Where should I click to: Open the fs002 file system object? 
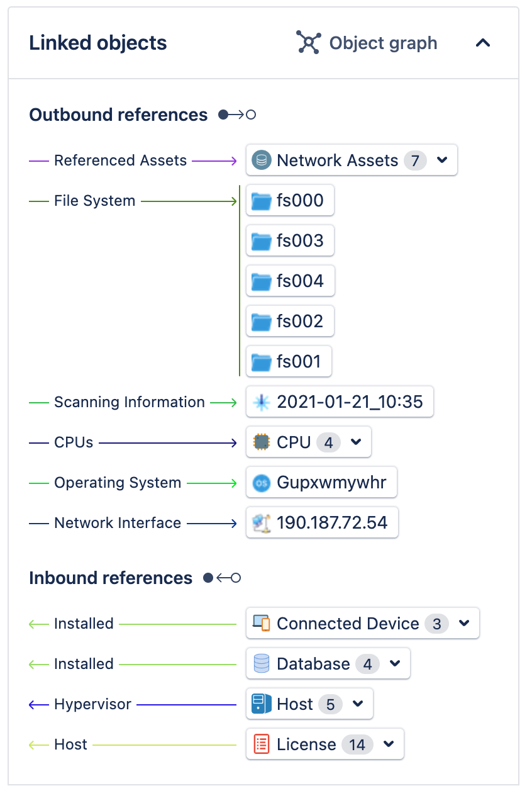[290, 321]
